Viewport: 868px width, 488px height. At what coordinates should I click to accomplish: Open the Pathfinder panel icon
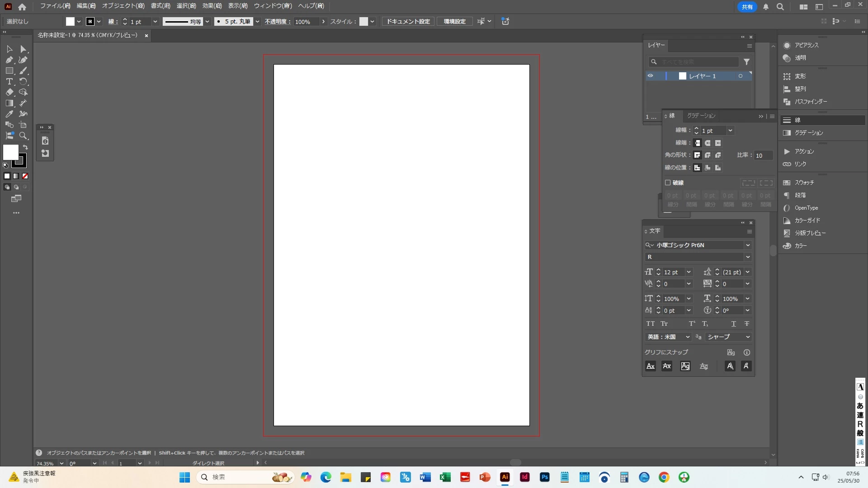click(787, 102)
